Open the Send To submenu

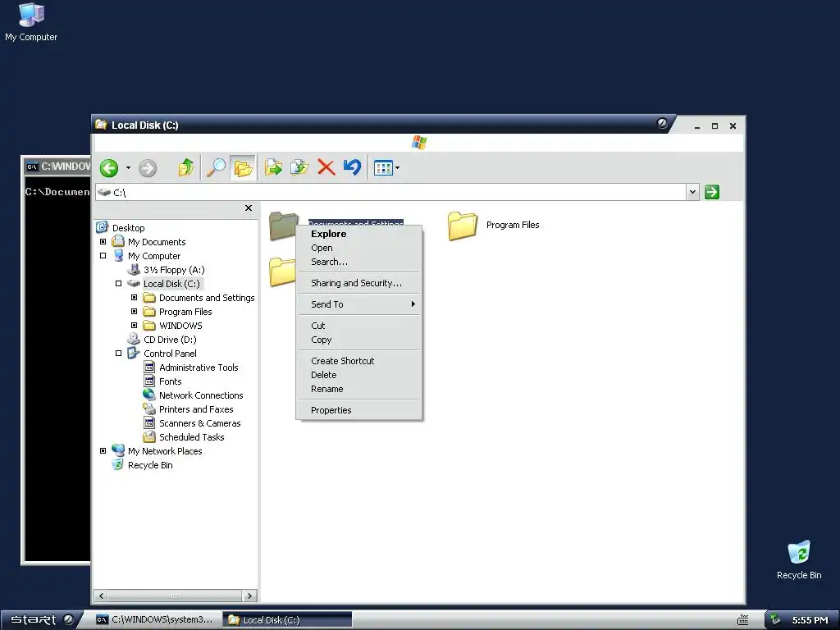[x=359, y=304]
